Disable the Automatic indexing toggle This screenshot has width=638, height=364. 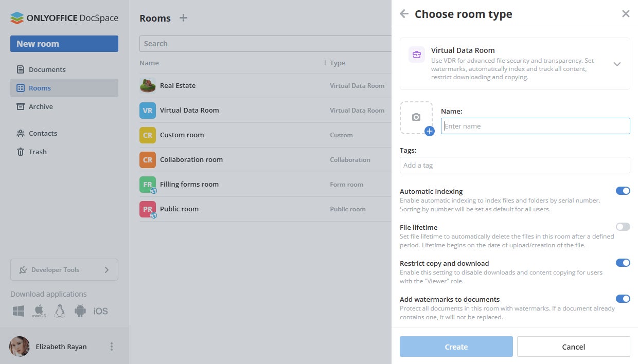(x=623, y=191)
